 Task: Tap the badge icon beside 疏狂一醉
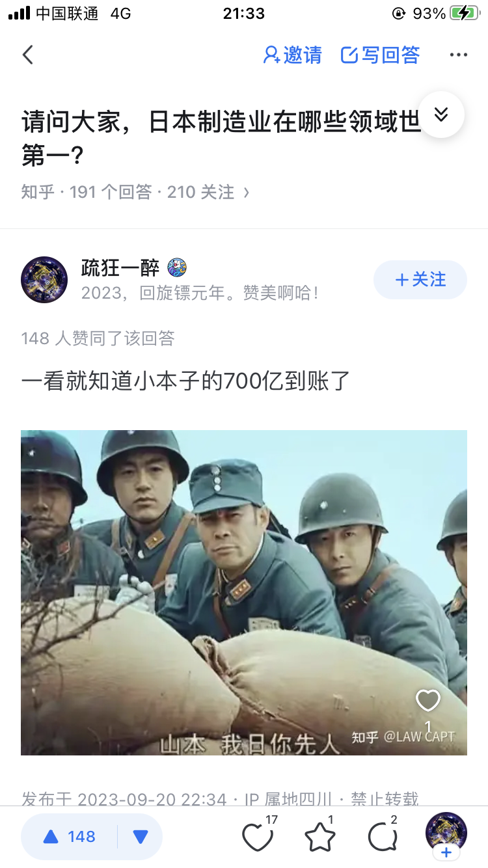[x=177, y=267]
